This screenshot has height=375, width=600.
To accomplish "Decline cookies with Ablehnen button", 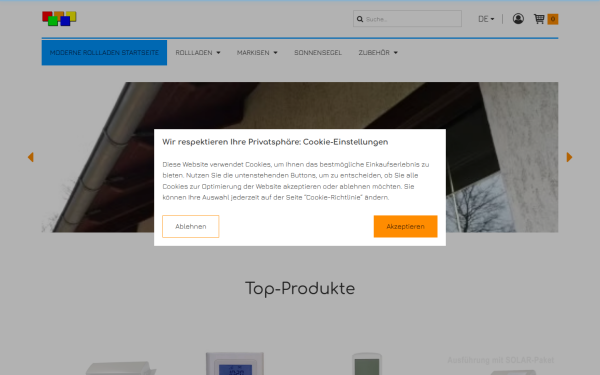I will pos(191,226).
